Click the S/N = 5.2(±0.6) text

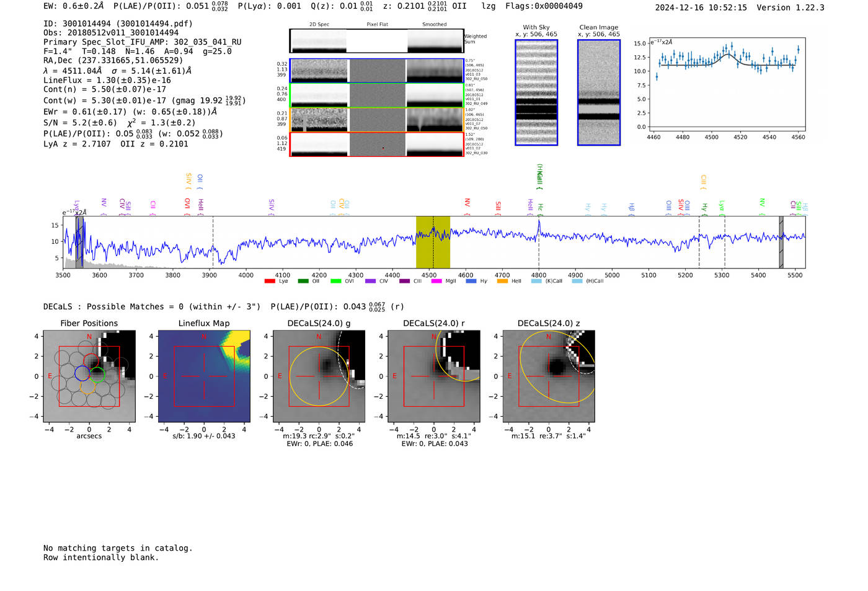(80, 123)
